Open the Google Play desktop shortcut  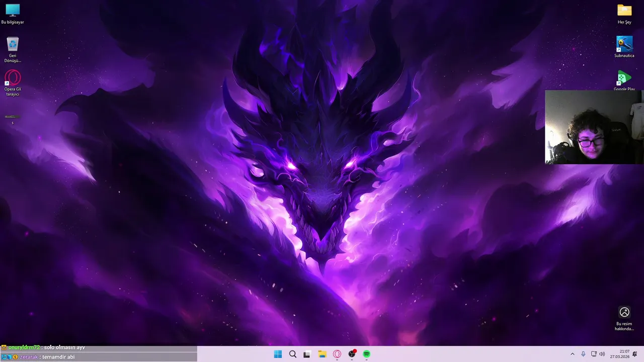(624, 80)
